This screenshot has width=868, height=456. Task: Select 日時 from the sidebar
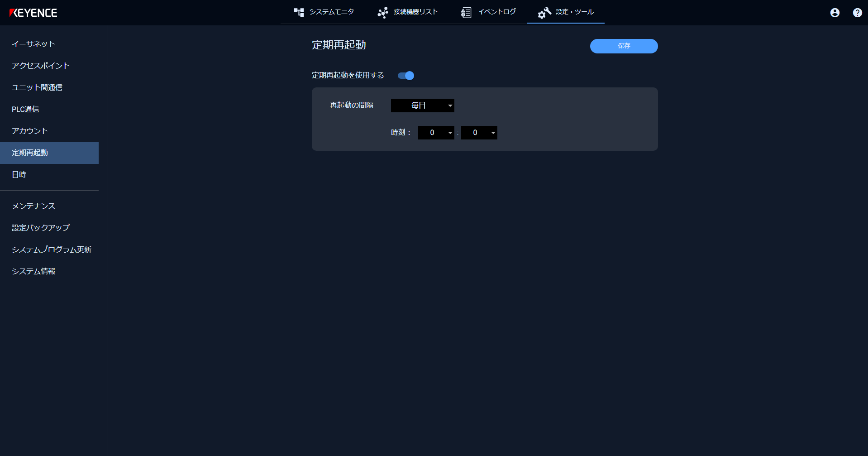tap(19, 174)
